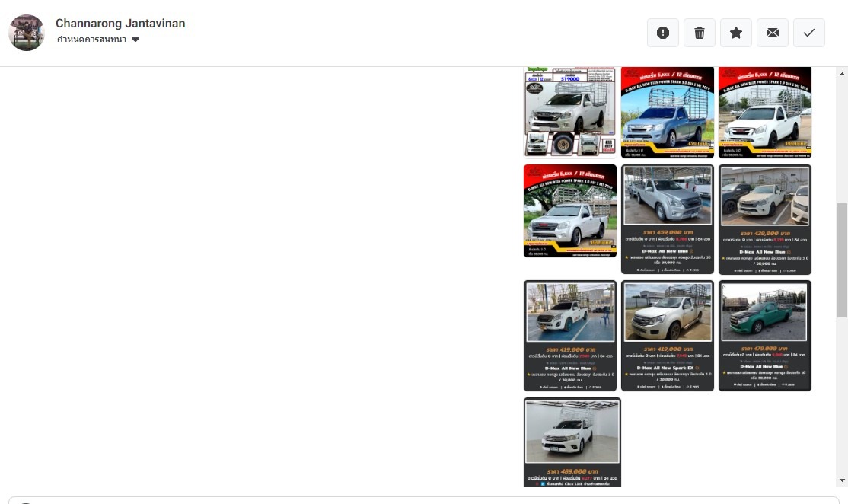Open white truck on blue floor 419,000 image
This screenshot has width=848, height=504.
pos(570,335)
